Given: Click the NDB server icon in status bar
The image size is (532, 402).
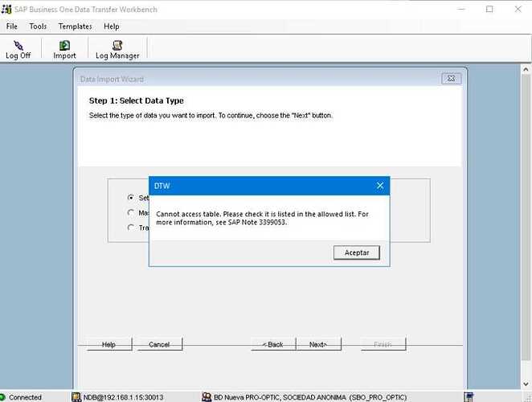Looking at the screenshot, I should click(76, 397).
